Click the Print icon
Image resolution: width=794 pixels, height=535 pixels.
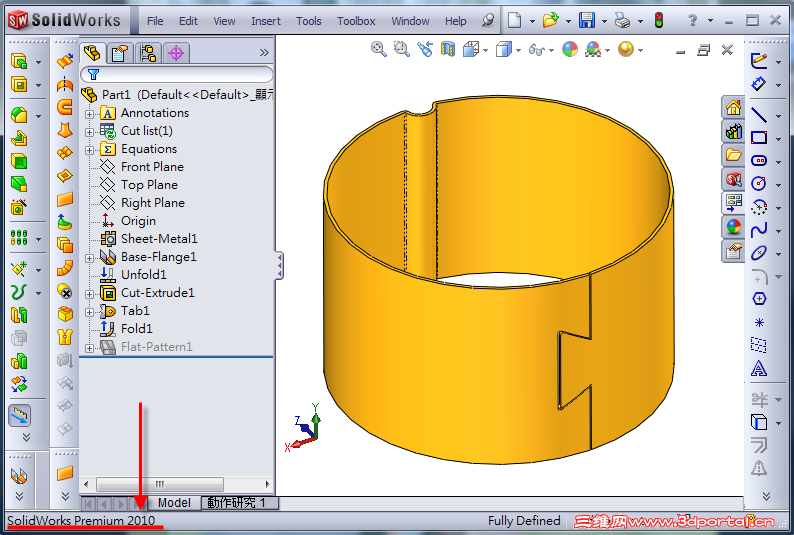622,20
